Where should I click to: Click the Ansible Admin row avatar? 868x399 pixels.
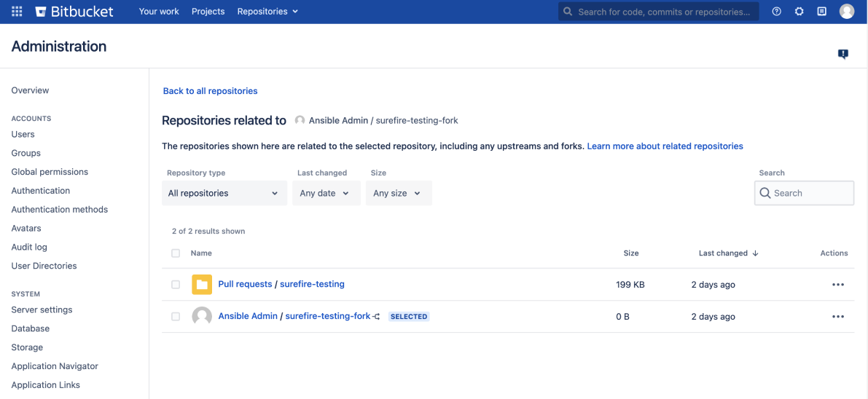tap(202, 317)
